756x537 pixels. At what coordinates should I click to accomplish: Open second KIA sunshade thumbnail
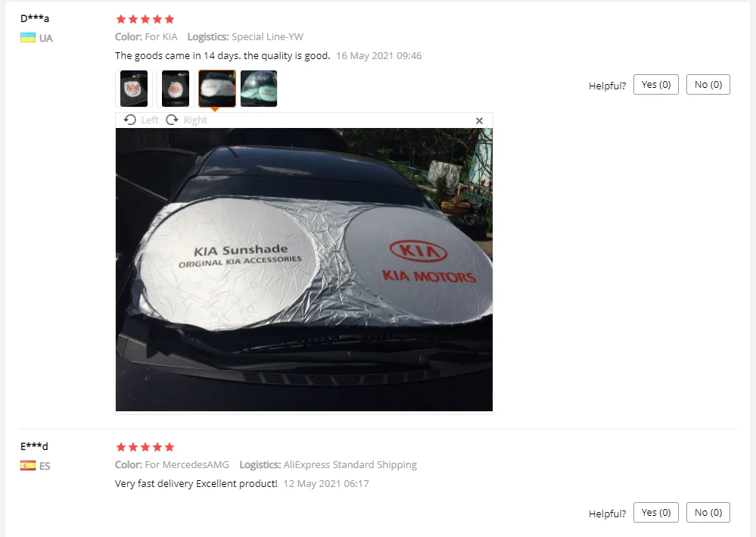click(175, 89)
